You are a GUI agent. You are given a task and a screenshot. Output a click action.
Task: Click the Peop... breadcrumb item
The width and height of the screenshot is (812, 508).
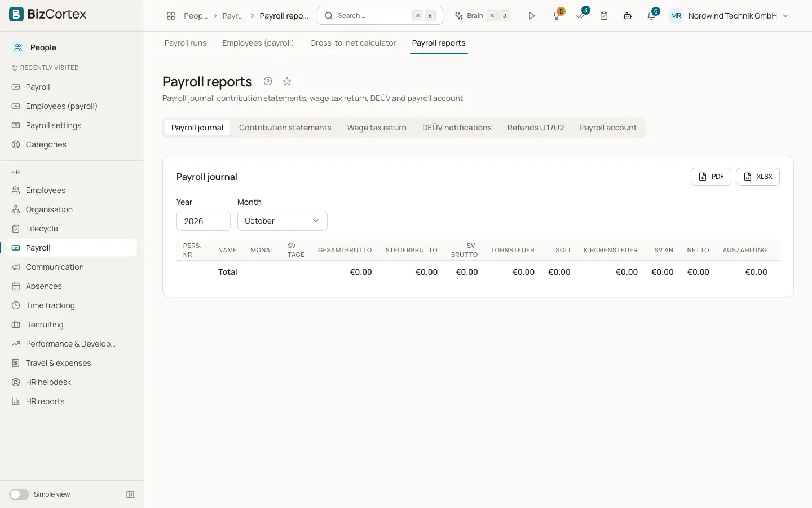196,16
